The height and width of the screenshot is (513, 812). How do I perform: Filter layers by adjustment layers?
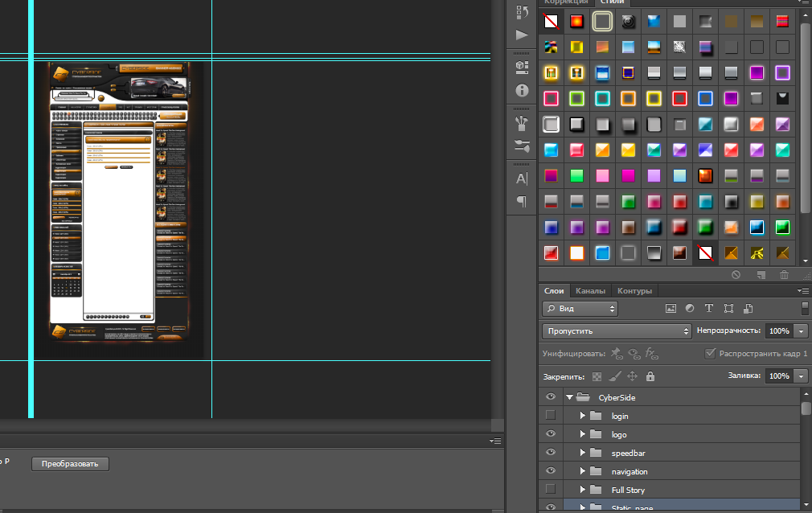coord(690,308)
